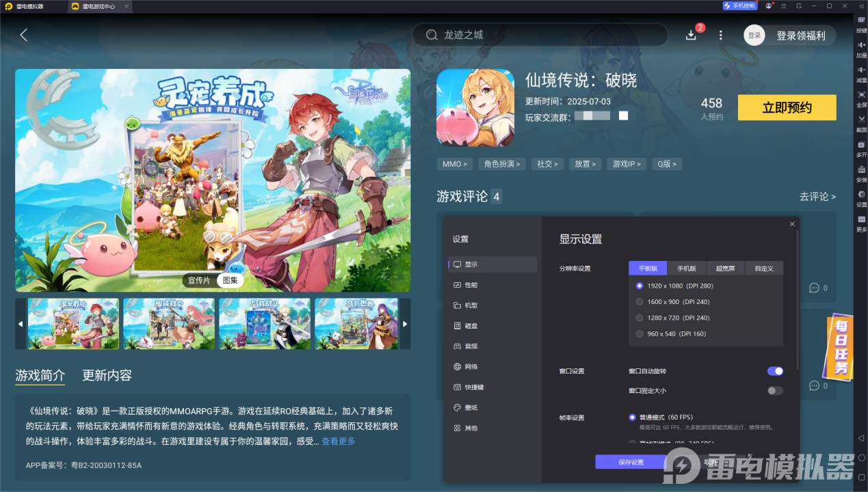Click 登录领福利 login button
Image resolution: width=868 pixels, height=492 pixels.
pyautogui.click(x=801, y=36)
